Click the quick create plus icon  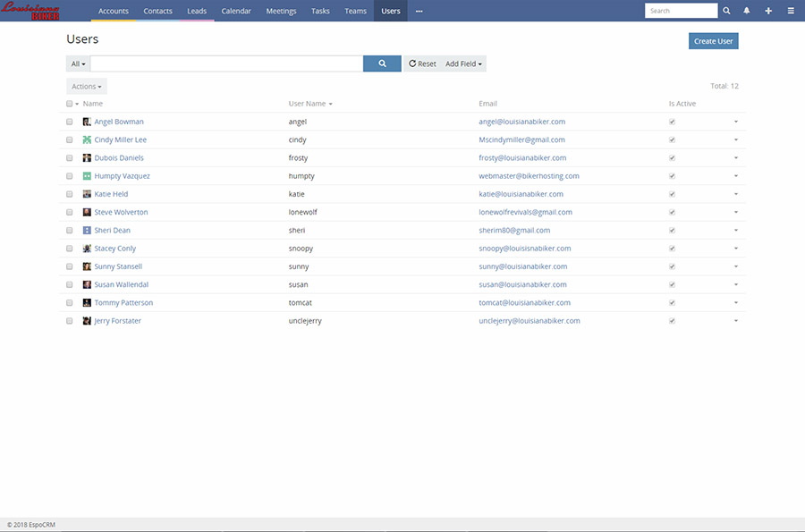(768, 11)
